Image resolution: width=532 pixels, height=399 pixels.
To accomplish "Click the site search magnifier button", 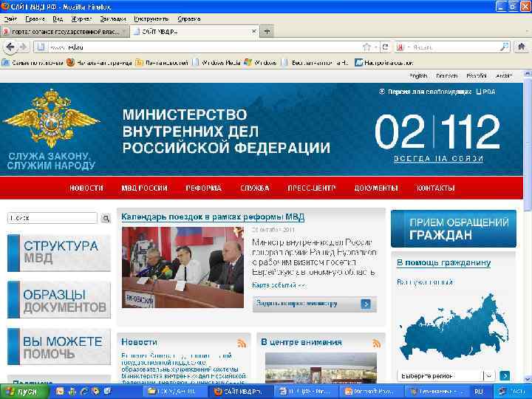I will coord(106,219).
